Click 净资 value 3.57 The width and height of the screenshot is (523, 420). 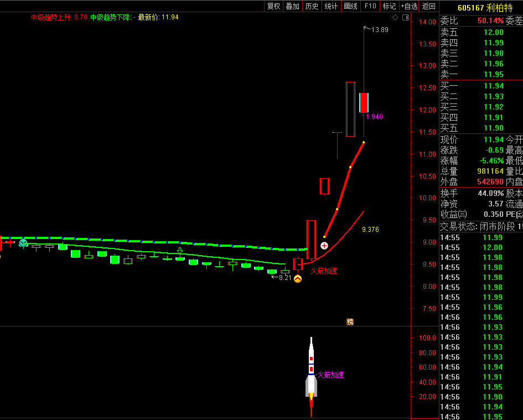pyautogui.click(x=496, y=204)
